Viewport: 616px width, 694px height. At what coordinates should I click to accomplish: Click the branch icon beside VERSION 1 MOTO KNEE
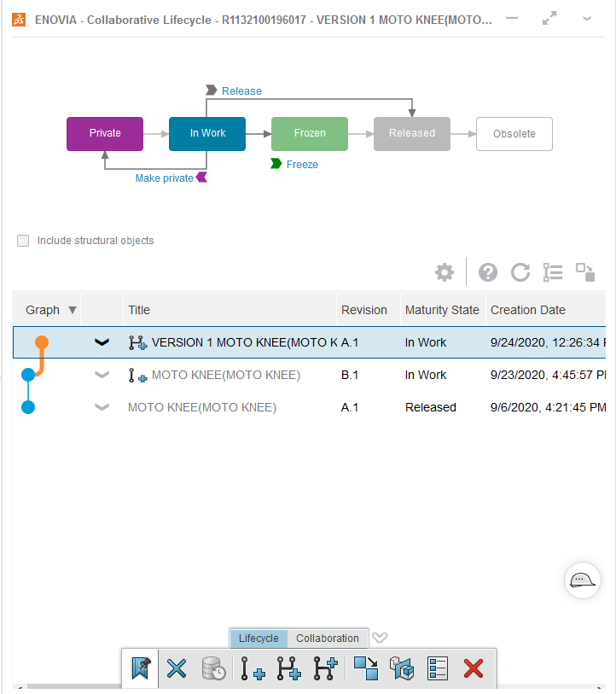pyautogui.click(x=137, y=342)
